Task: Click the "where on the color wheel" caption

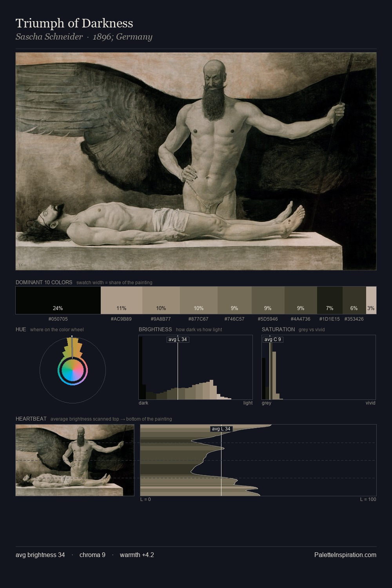Action: tap(57, 330)
